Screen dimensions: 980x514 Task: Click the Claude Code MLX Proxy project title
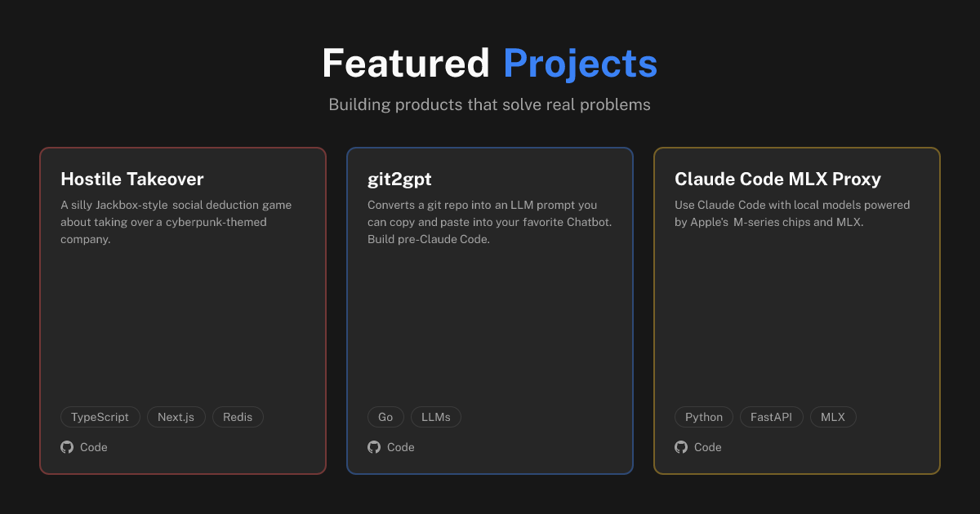pos(777,179)
